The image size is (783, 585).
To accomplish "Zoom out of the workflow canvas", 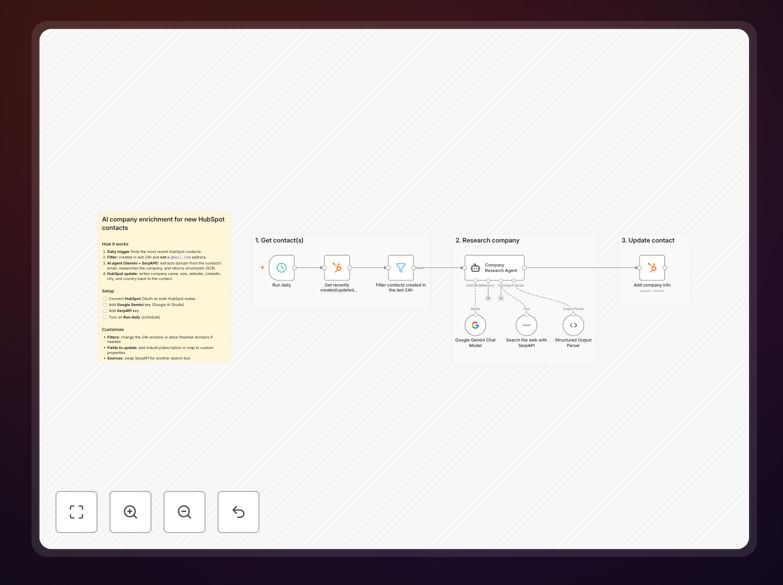I will (x=184, y=512).
